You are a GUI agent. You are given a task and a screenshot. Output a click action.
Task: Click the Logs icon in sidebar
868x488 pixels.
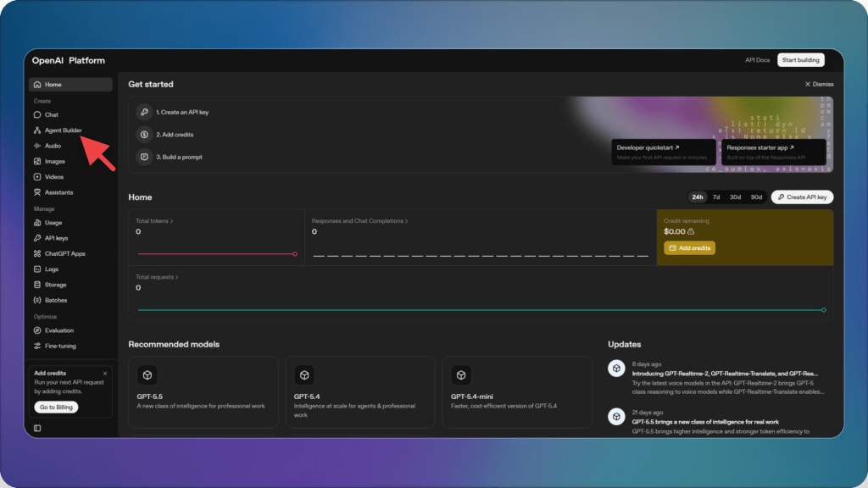click(x=37, y=269)
